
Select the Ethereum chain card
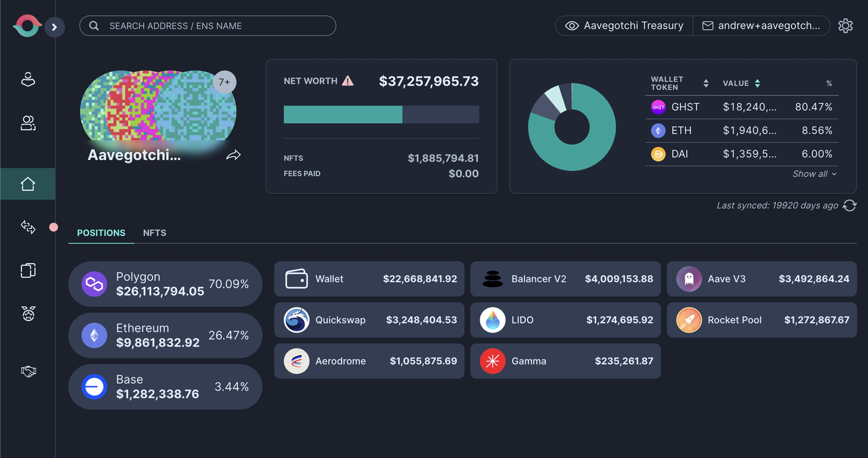(165, 335)
